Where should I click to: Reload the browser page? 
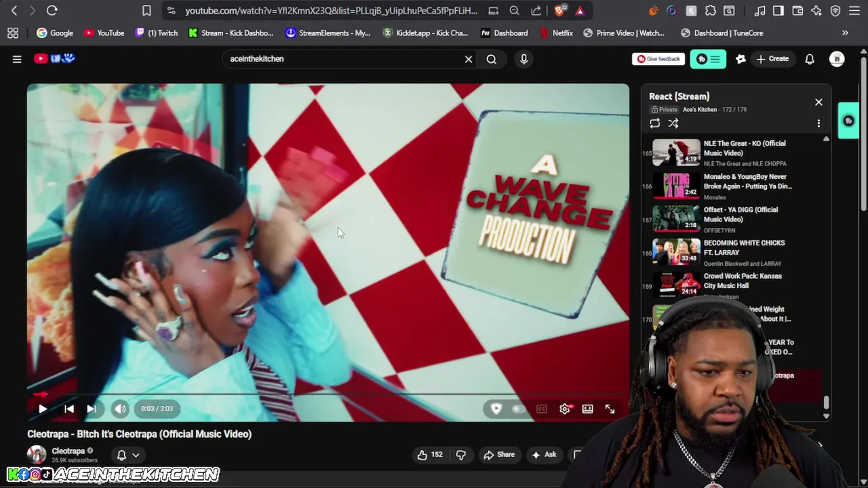coord(52,10)
